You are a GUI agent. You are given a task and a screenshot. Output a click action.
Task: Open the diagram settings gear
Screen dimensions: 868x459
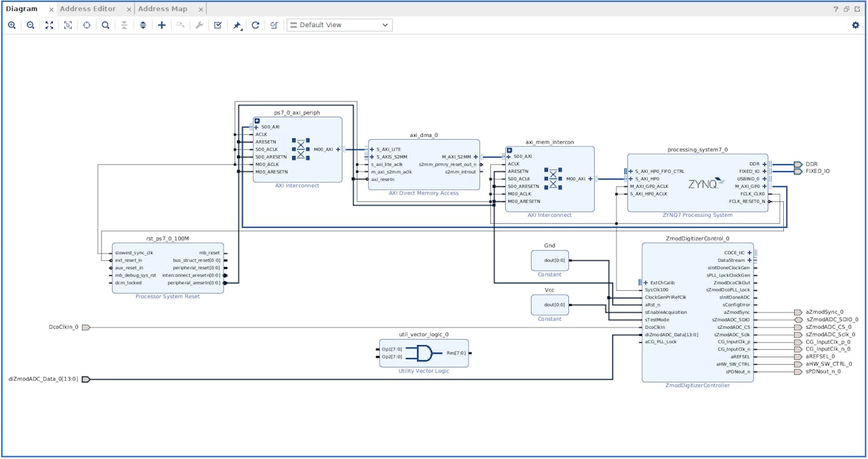(855, 25)
